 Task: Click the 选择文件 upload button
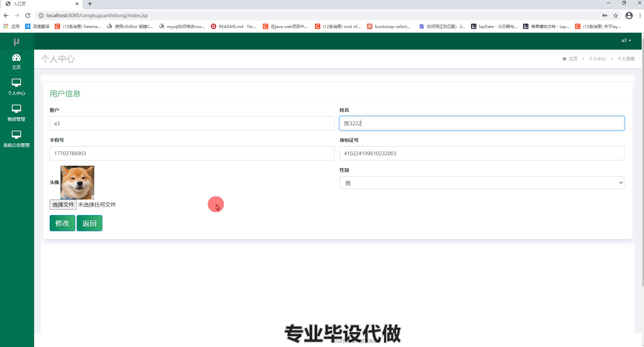point(63,205)
